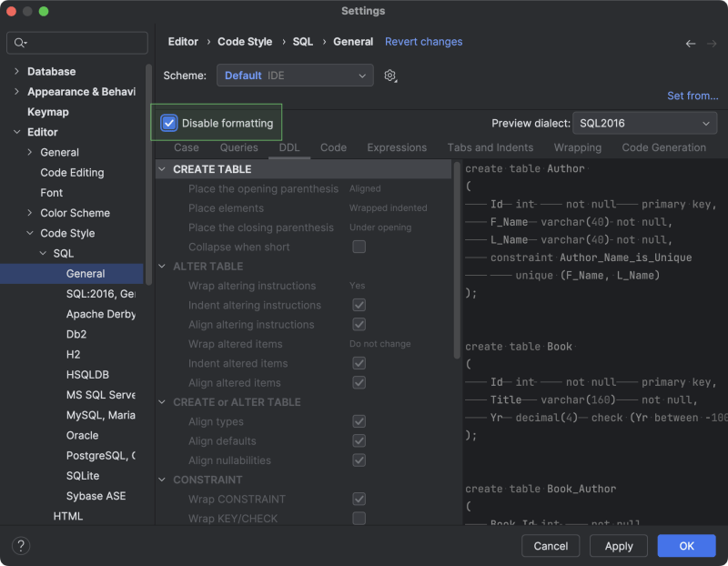Image resolution: width=728 pixels, height=566 pixels.
Task: Navigate back with the left arrow icon
Action: click(690, 43)
